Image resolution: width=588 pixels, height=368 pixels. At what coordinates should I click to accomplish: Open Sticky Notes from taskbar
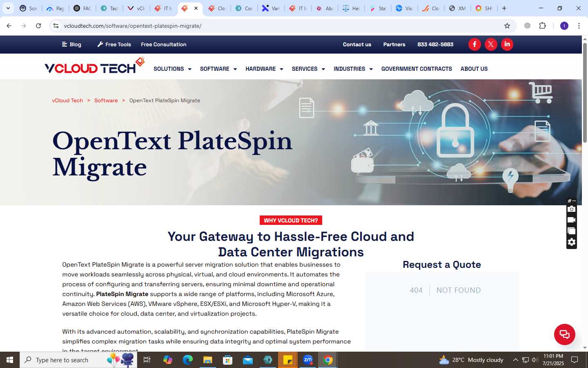click(x=288, y=360)
